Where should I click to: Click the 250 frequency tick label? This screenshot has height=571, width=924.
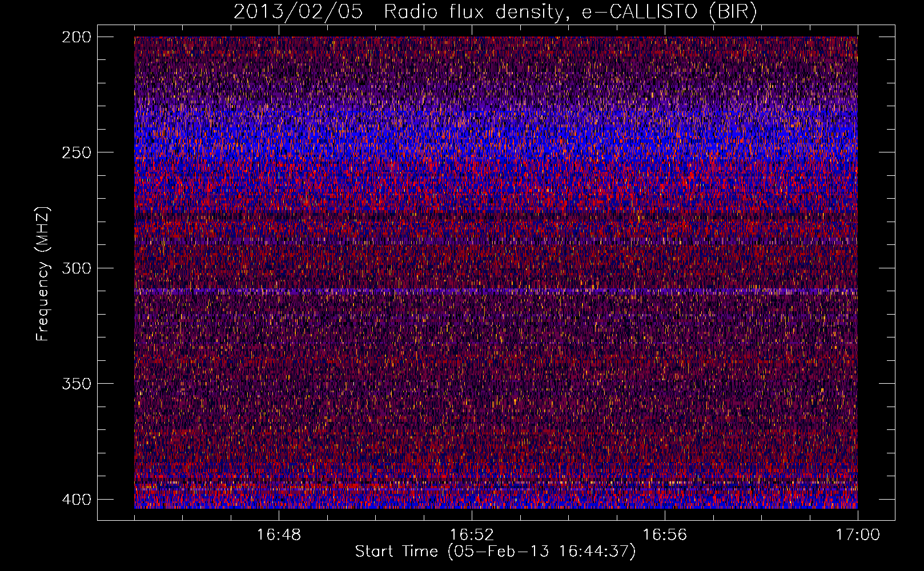coord(76,152)
